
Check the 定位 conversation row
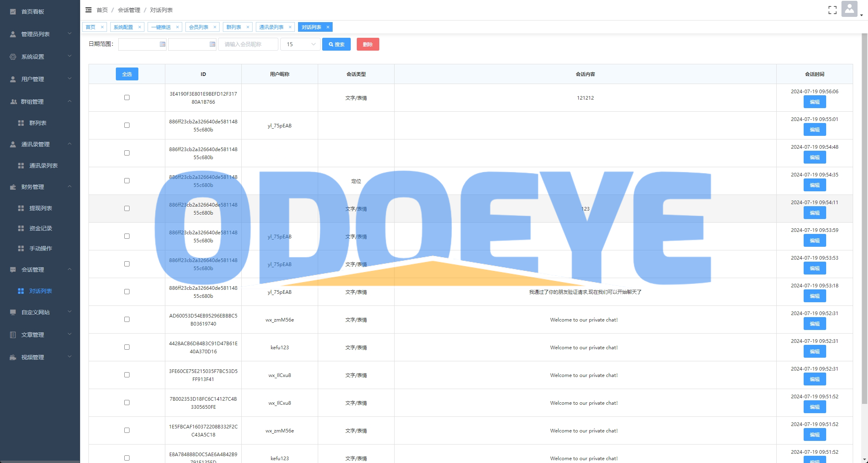127,181
